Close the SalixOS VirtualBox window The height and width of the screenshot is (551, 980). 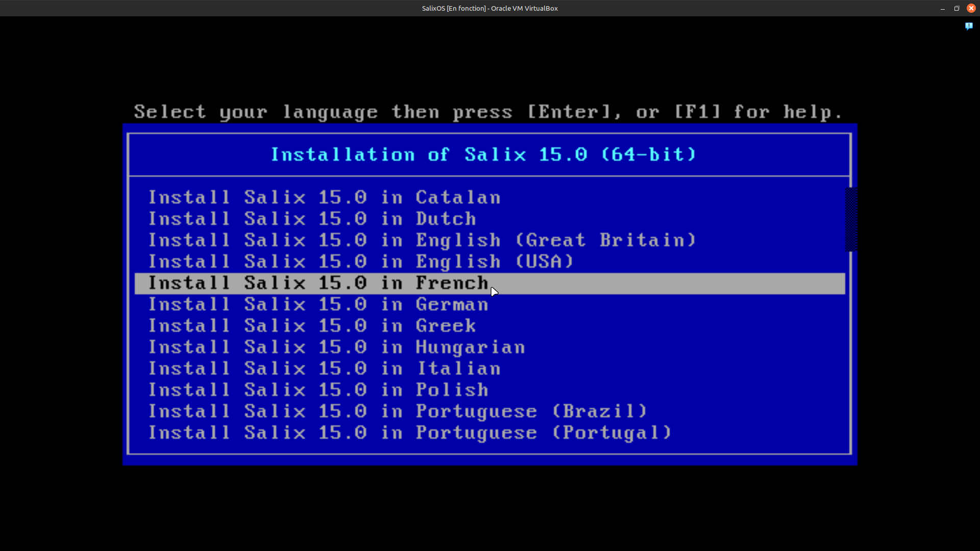(971, 9)
